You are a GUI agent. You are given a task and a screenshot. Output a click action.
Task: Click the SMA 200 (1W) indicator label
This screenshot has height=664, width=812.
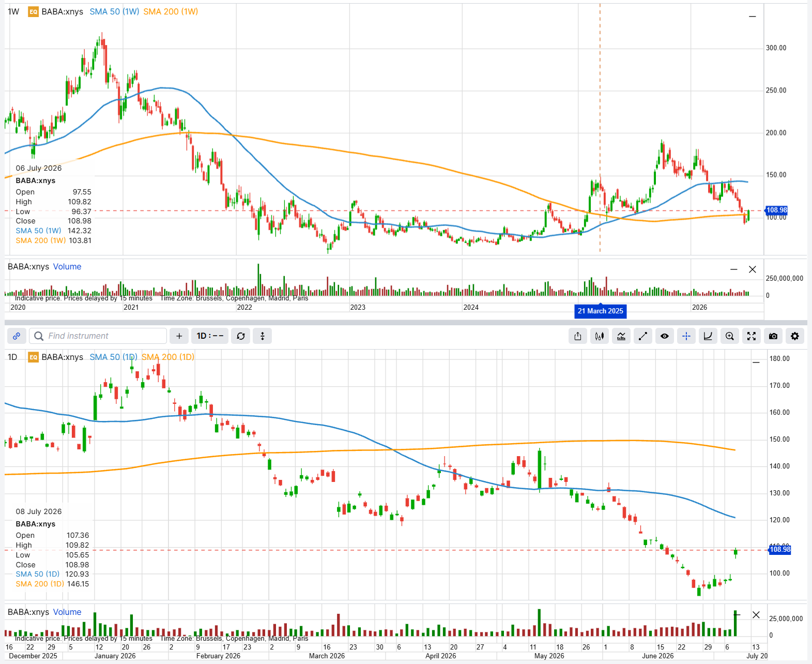[171, 11]
